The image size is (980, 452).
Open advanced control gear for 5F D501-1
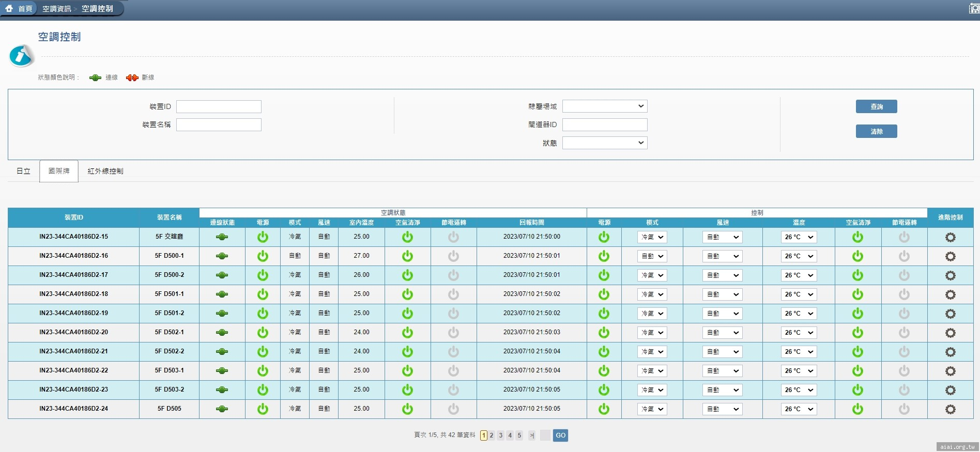click(950, 294)
